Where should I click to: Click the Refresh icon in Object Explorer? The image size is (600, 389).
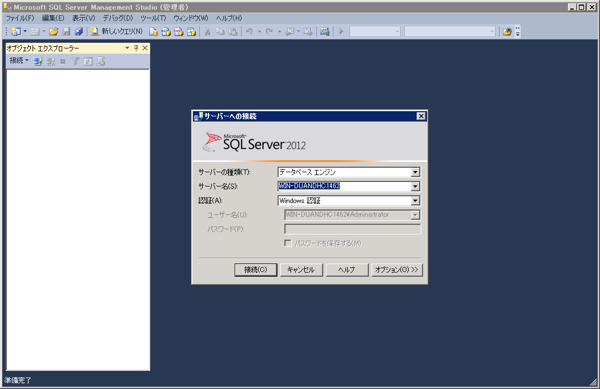point(88,61)
